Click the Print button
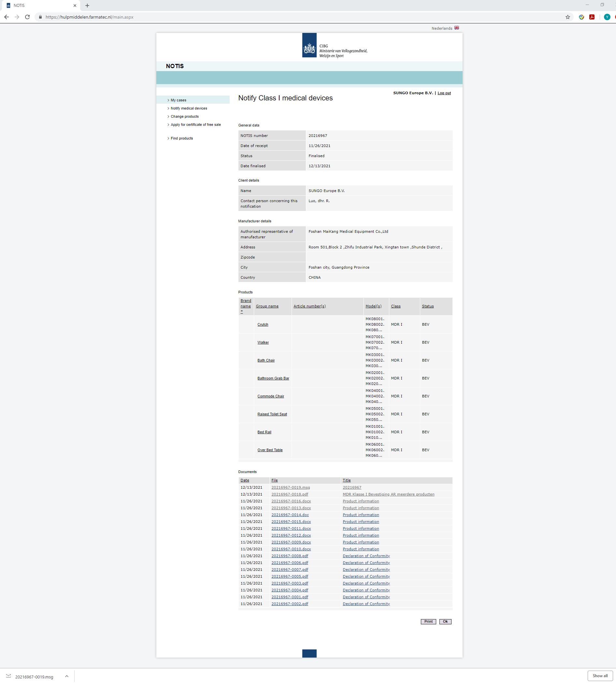The width and height of the screenshot is (616, 683). coord(428,622)
